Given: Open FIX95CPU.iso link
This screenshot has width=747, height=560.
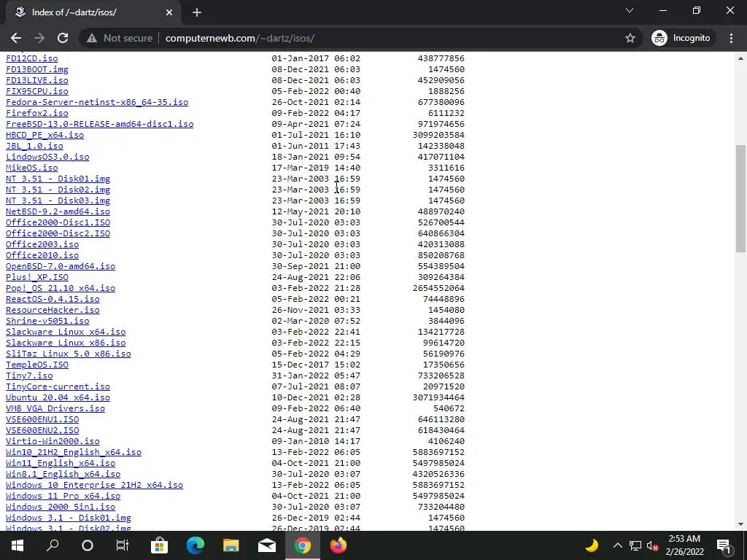Looking at the screenshot, I should coord(37,91).
